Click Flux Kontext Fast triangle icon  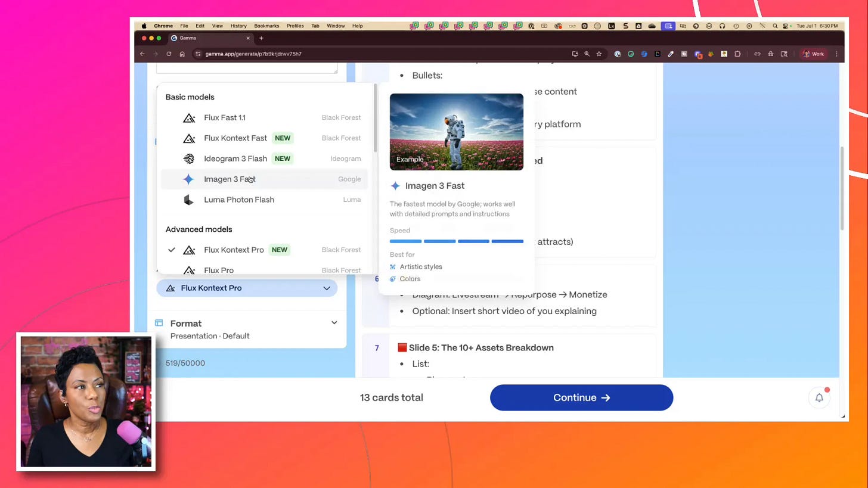pyautogui.click(x=189, y=138)
